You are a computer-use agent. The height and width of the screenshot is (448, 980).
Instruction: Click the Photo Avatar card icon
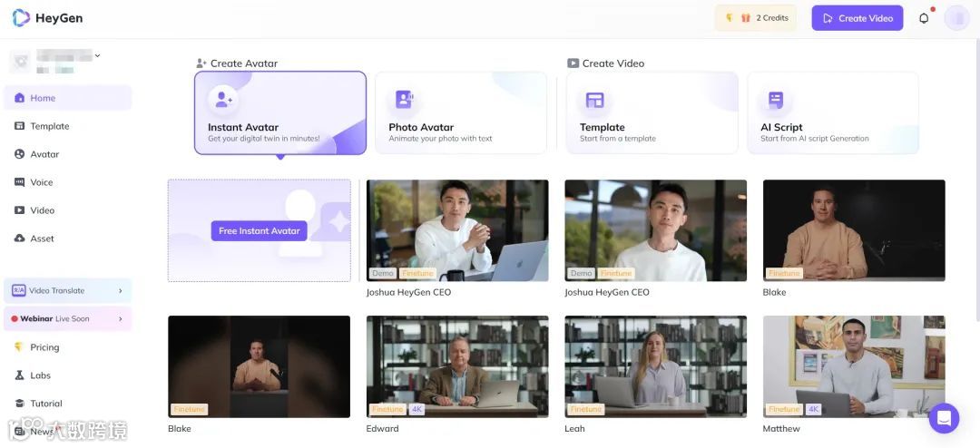coord(404,100)
